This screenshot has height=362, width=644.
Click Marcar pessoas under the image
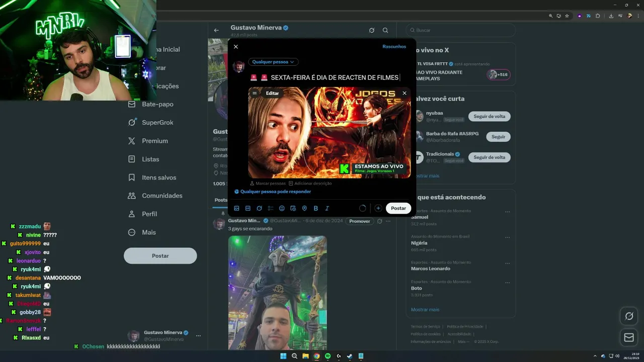pos(268,184)
